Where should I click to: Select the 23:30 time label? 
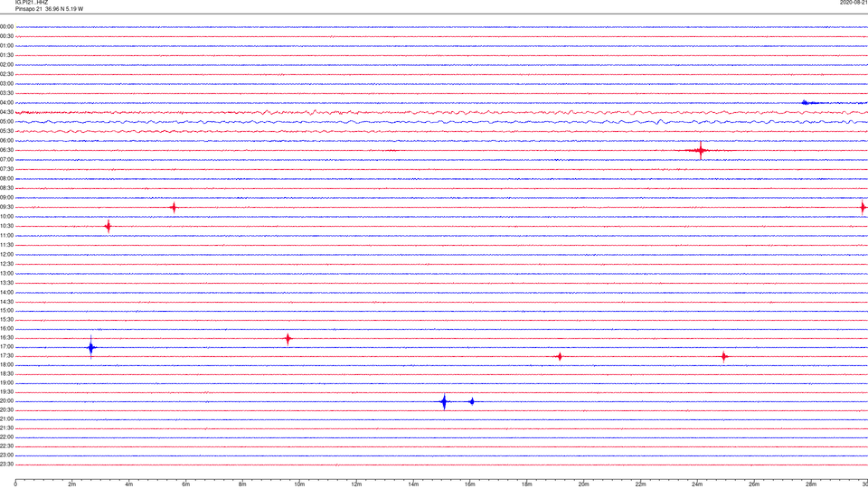pos(6,465)
